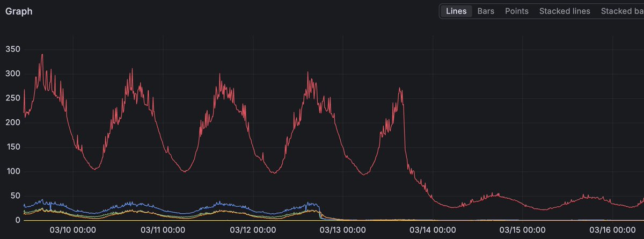Click the 03/15 00:00 time label
Screen dimensions: 644x239
coord(522,230)
